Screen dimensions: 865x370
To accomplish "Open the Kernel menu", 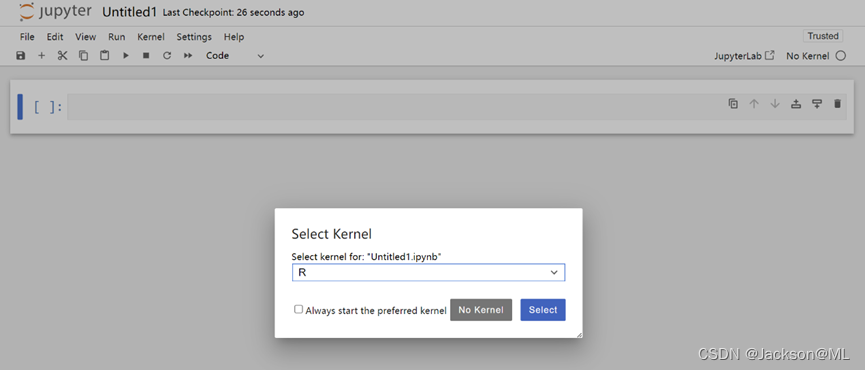I will pyautogui.click(x=151, y=37).
